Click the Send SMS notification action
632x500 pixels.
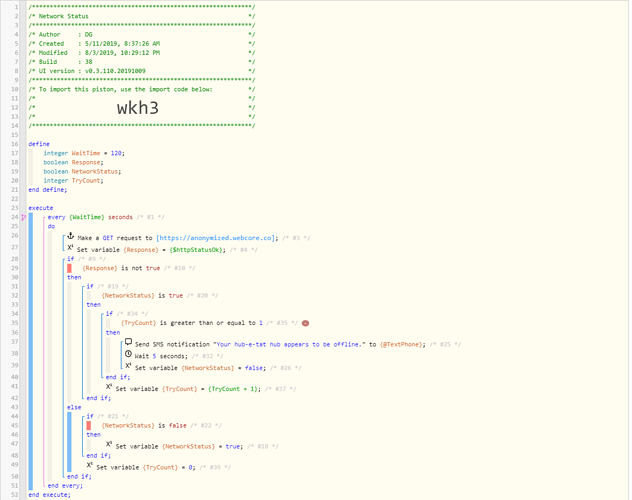tap(280, 344)
